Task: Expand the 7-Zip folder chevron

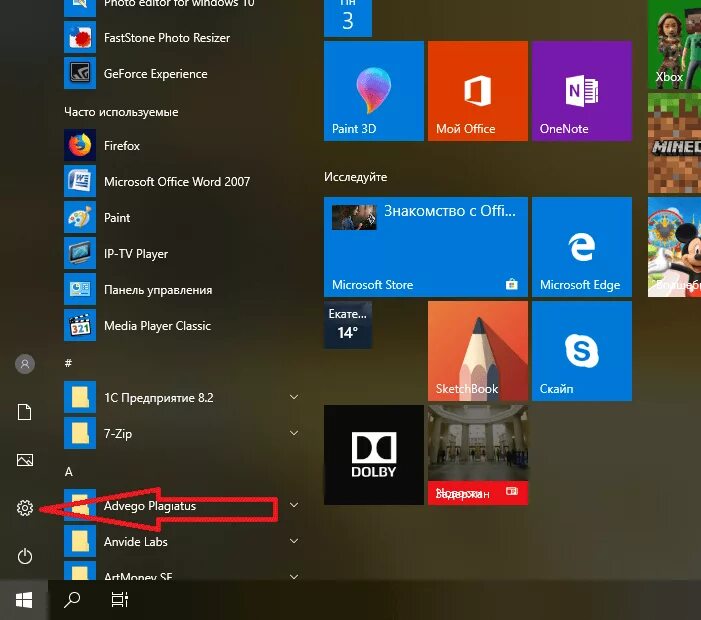Action: coord(294,433)
